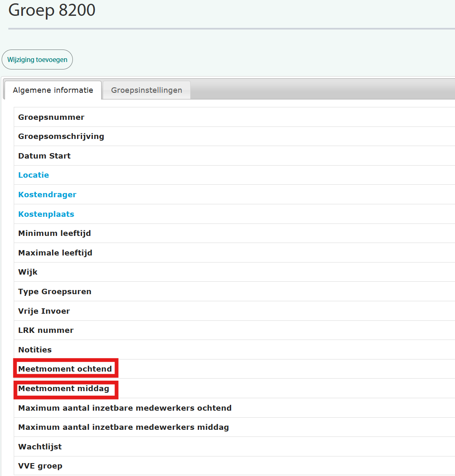Image resolution: width=455 pixels, height=476 pixels.
Task: Open the Kostenplaats link
Action: coord(46,214)
